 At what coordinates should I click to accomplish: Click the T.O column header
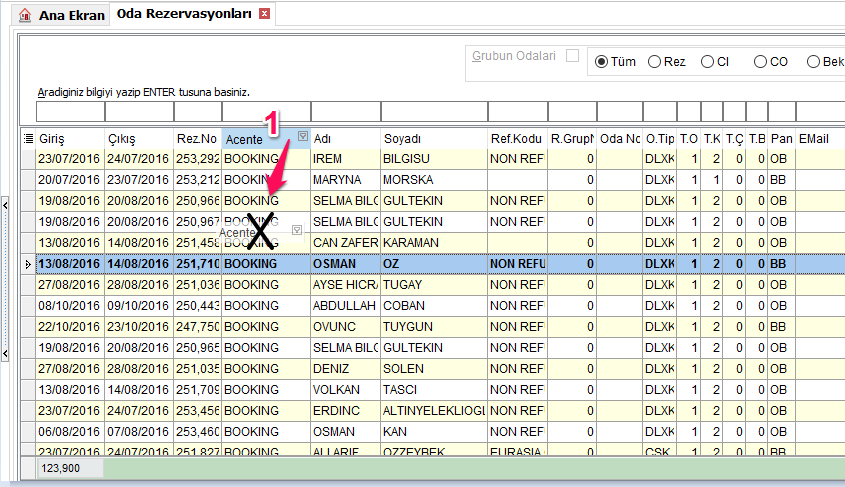[689, 139]
